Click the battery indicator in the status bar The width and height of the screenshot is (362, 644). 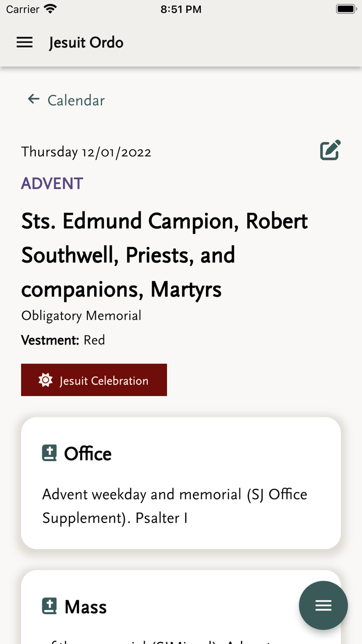point(345,8)
